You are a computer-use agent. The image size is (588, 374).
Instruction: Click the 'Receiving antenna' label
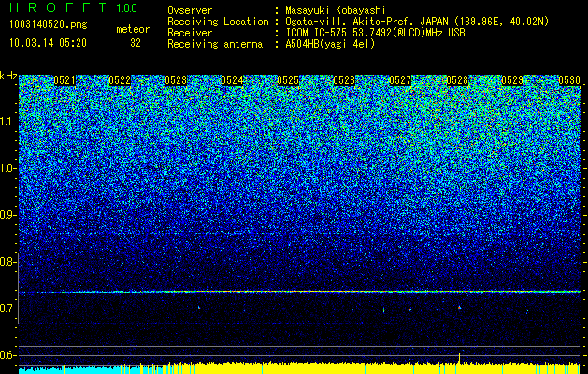click(x=215, y=44)
